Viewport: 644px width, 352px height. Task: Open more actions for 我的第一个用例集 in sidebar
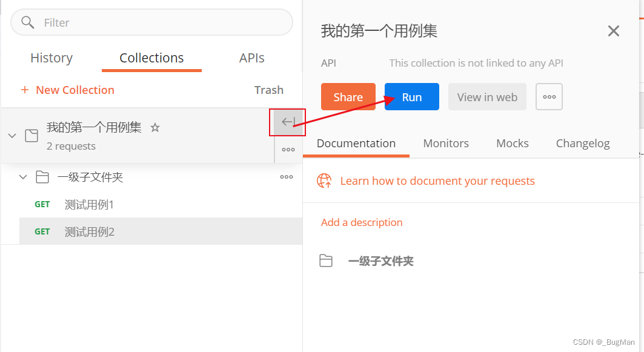coord(288,150)
